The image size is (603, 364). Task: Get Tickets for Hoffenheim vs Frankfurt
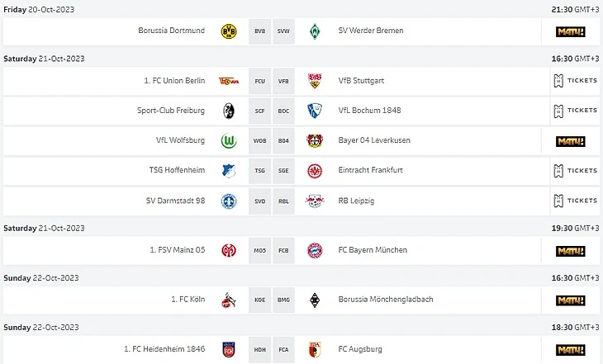click(x=574, y=171)
